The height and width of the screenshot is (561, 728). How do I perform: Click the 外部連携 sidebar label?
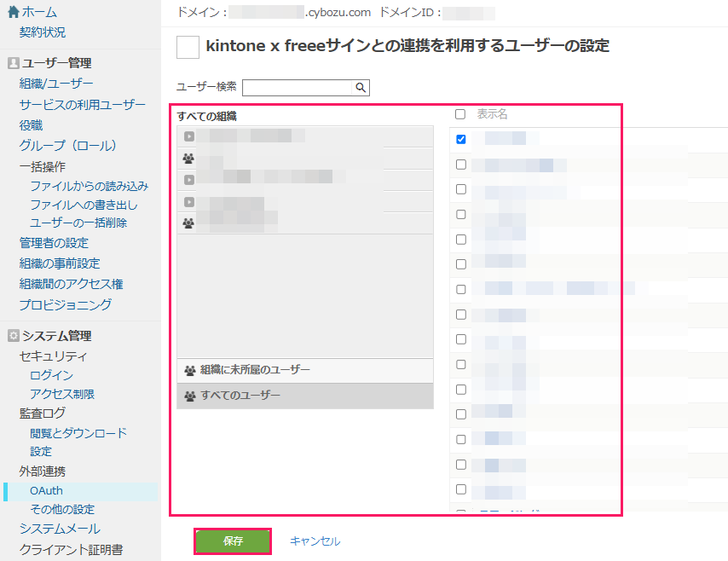click(x=43, y=471)
